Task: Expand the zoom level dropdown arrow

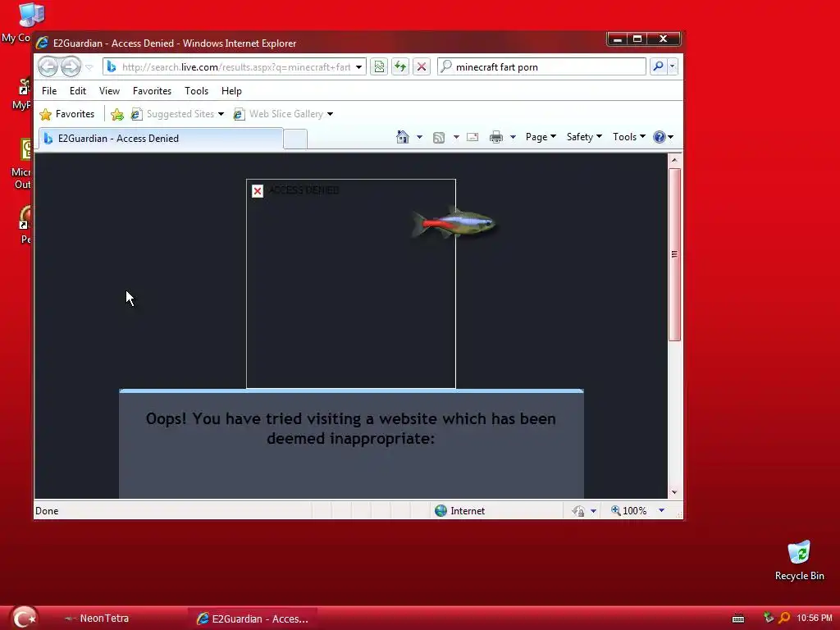Action: tap(662, 511)
